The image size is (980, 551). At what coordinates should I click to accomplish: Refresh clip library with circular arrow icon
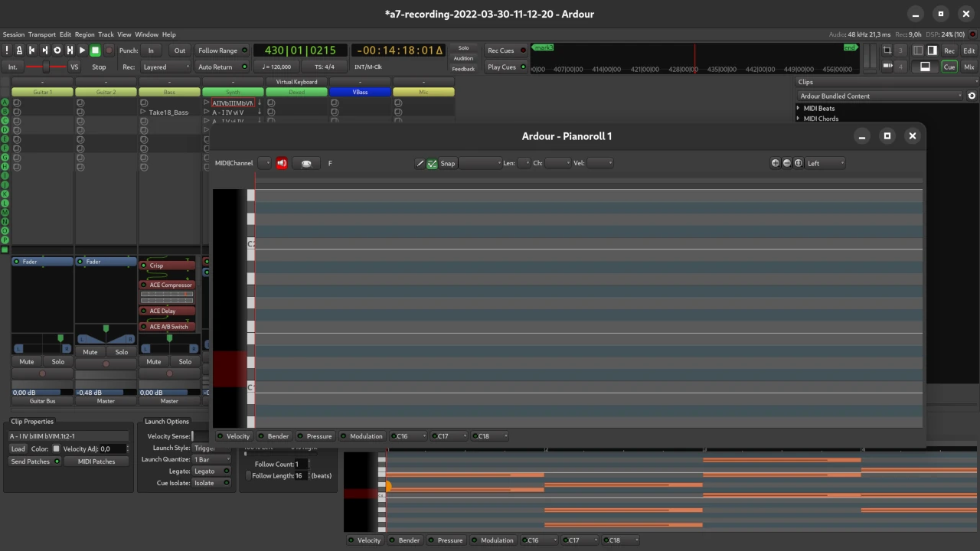[x=972, y=96]
